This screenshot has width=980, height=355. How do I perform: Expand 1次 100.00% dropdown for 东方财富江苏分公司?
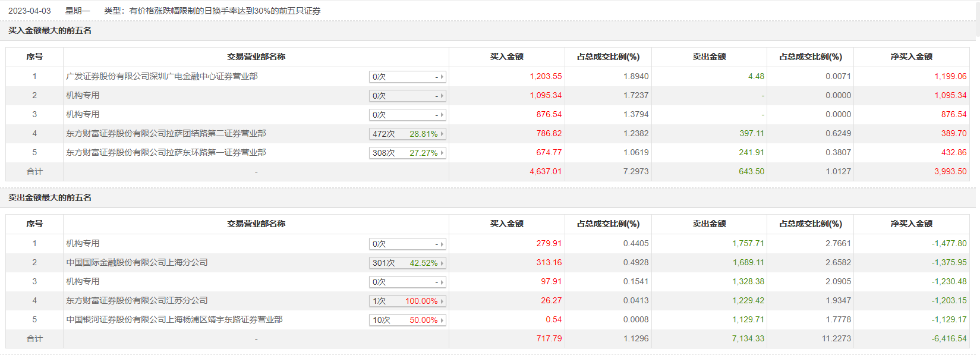[407, 301]
